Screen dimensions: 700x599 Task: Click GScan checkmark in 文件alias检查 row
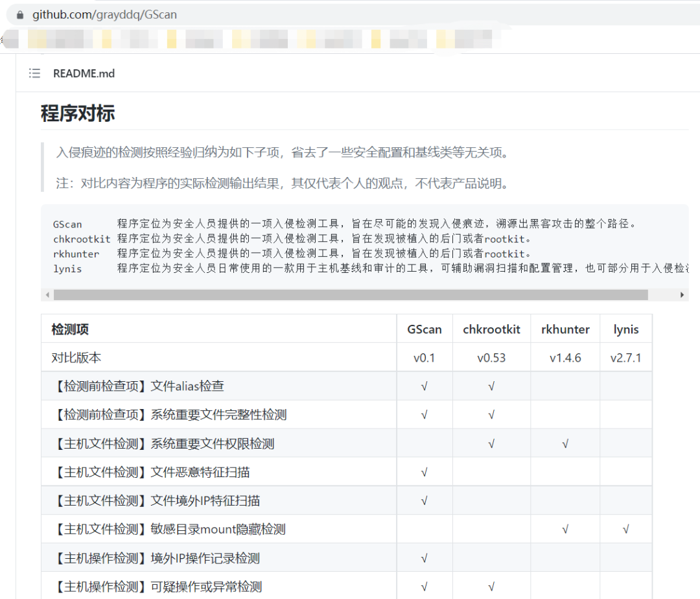pyautogui.click(x=425, y=386)
